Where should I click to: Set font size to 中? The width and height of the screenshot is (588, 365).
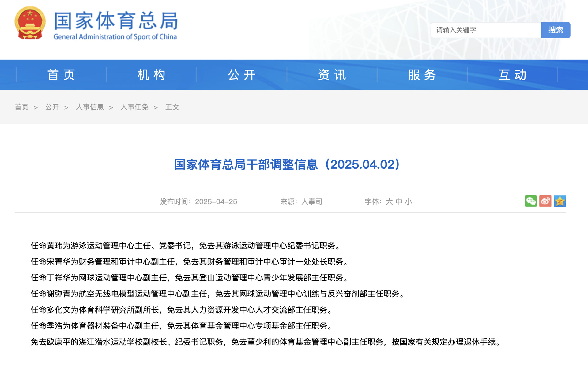tap(399, 201)
